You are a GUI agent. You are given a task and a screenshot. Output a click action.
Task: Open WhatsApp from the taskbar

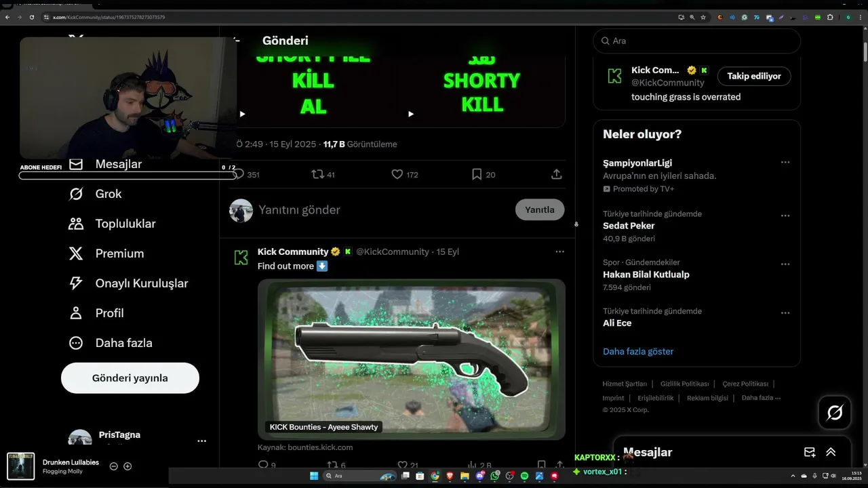click(494, 476)
